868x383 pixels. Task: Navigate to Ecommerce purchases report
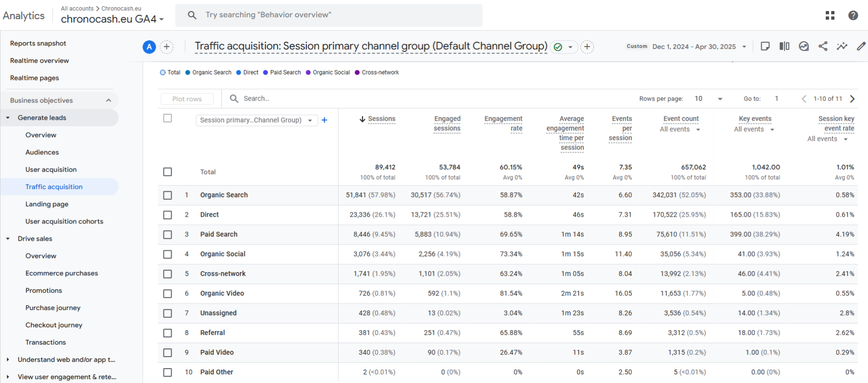point(62,273)
